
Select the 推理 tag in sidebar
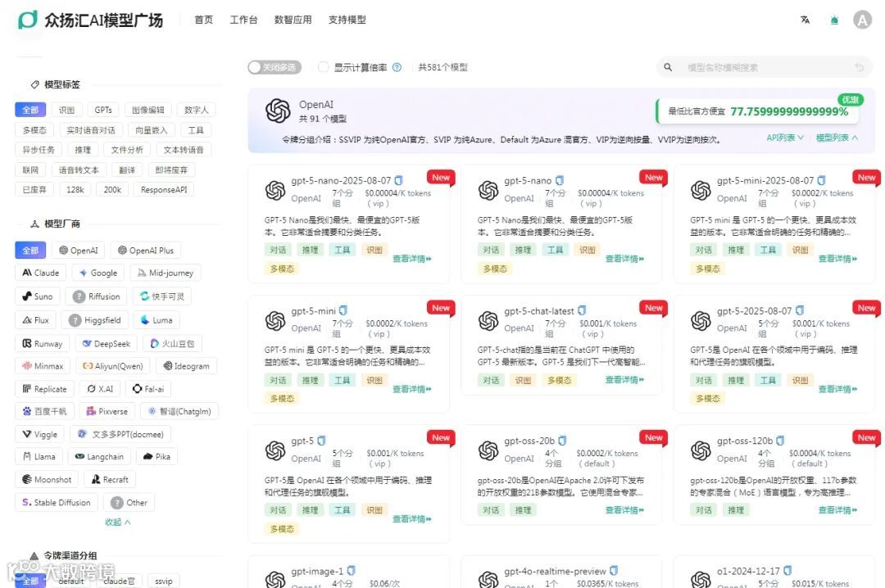tap(83, 150)
